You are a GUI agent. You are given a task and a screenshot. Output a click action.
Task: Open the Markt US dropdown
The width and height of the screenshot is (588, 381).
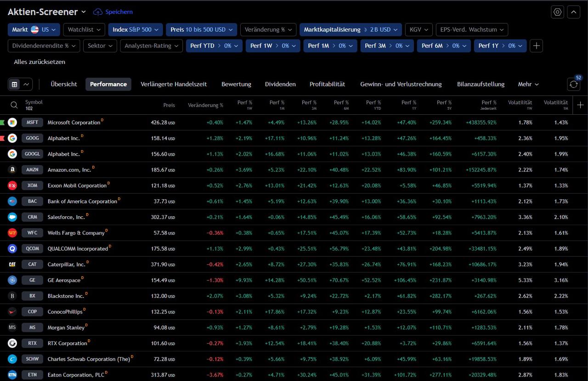click(x=34, y=30)
